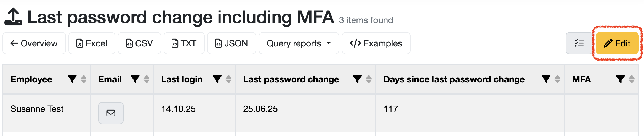The height and width of the screenshot is (136, 644).
Task: Filter Days since last password change column
Action: tap(546, 79)
